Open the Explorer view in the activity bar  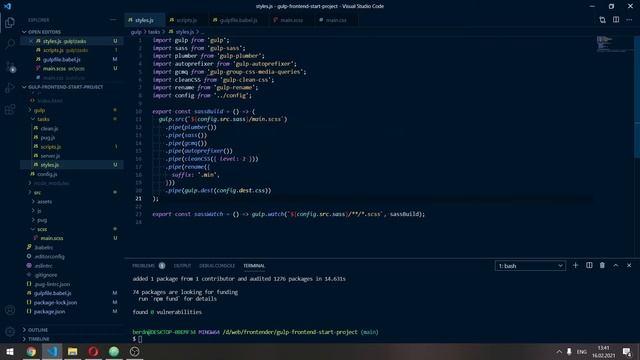[10, 23]
